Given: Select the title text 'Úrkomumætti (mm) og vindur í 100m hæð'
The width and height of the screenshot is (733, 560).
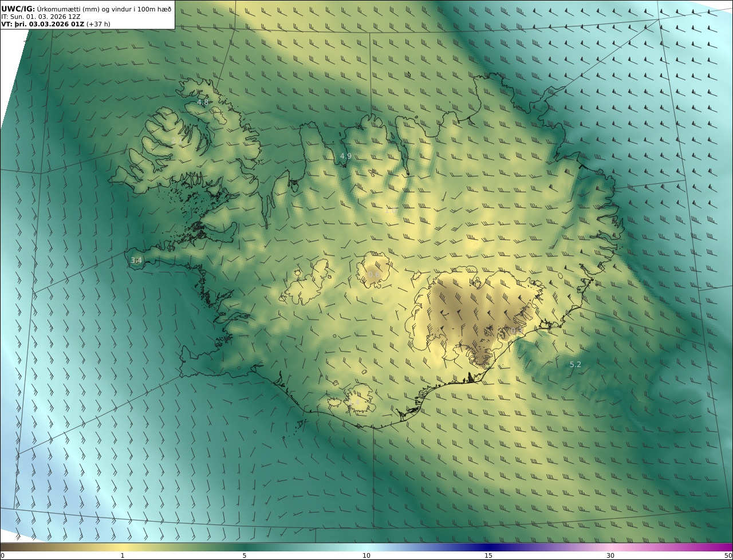Looking at the screenshot, I should (x=104, y=9).
